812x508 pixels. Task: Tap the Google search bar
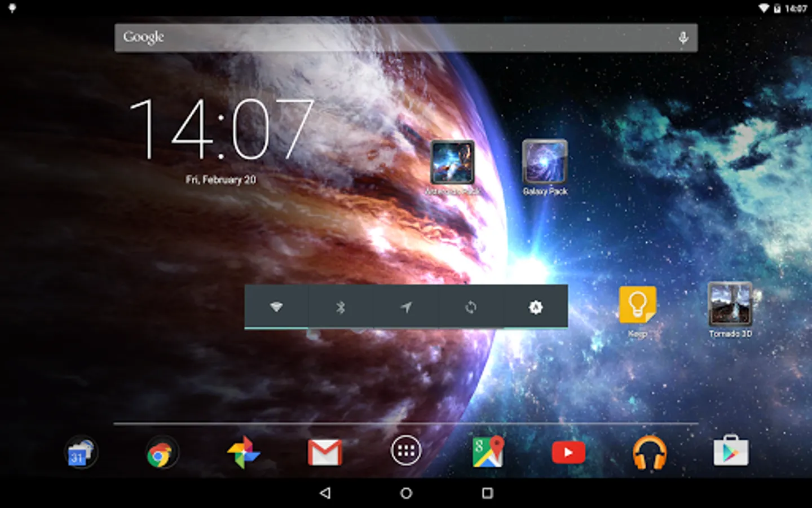click(406, 38)
